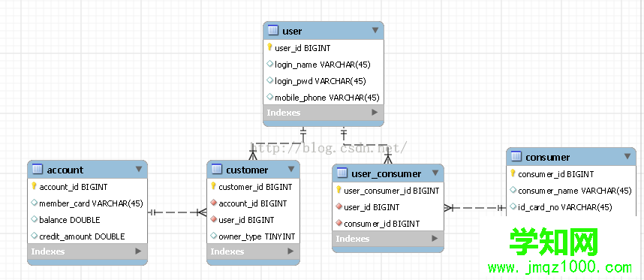Click diamond icon beside credit_amount

pyautogui.click(x=34, y=236)
